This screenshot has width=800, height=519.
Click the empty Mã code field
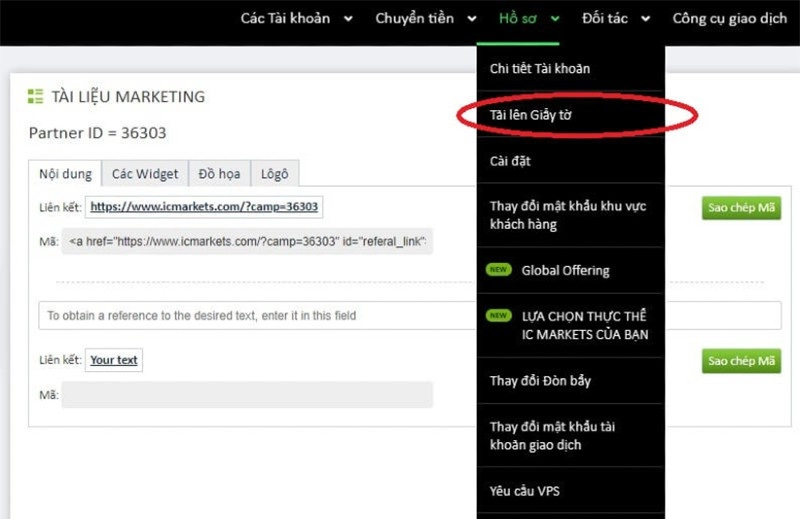247,394
